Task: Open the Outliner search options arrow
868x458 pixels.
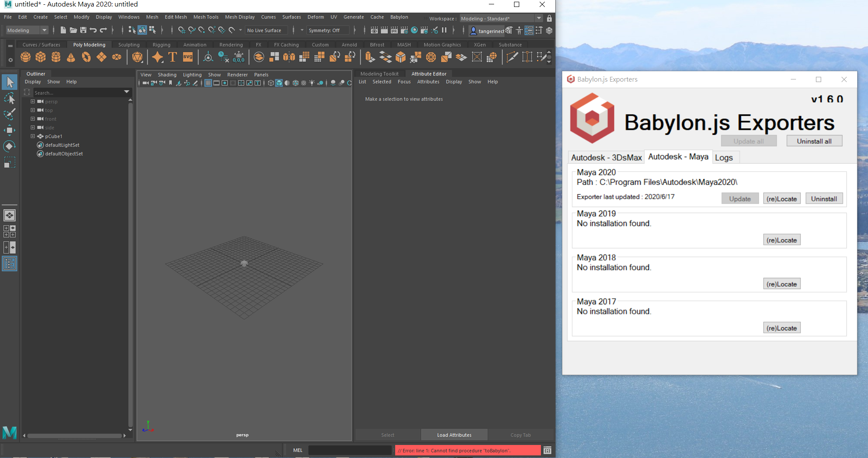Action: coord(127,92)
